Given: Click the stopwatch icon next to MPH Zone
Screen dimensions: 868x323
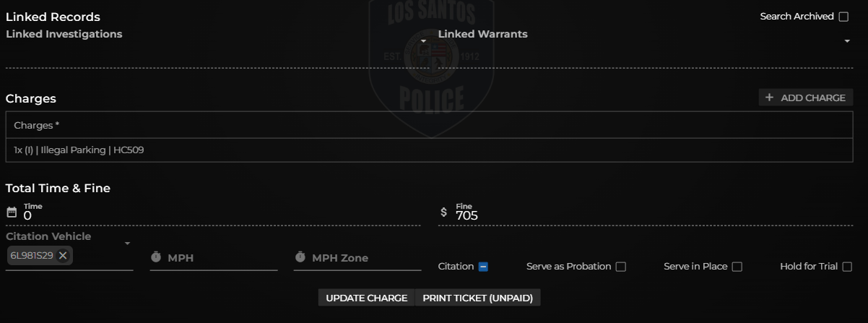Looking at the screenshot, I should click(x=300, y=257).
